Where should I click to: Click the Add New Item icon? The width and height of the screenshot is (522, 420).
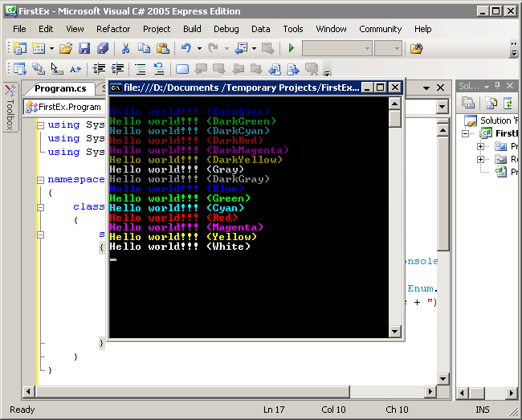(39, 49)
